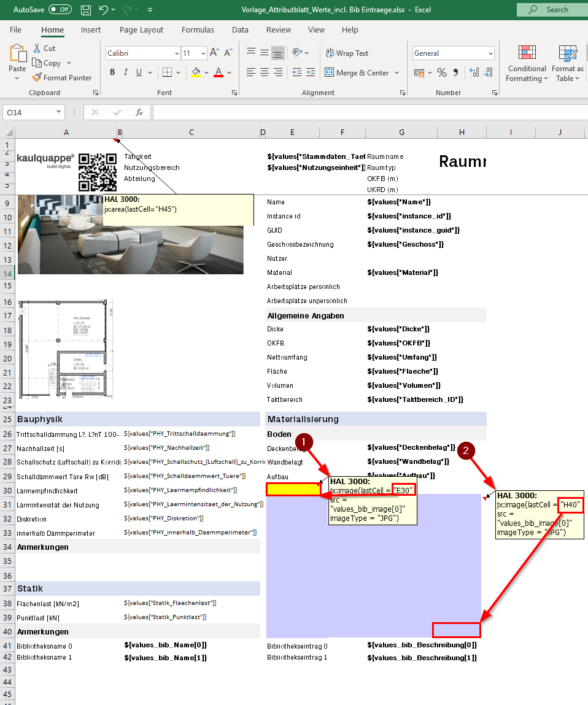Open the Name Box dropdown arrow

(x=58, y=112)
